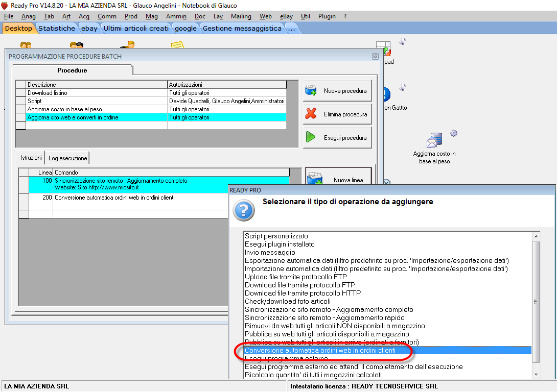Open the Art menu
This screenshot has width=557, height=392.
point(66,16)
